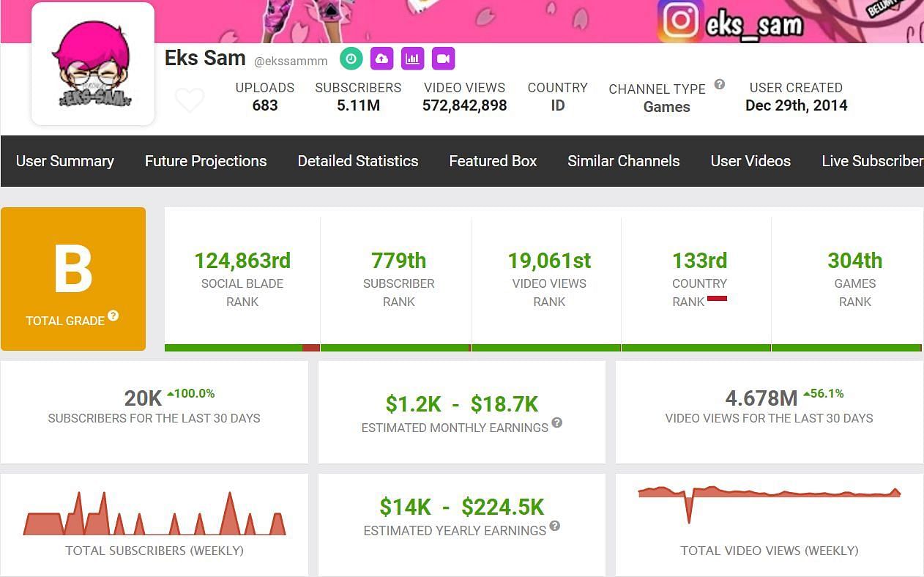
Task: Click the help icon for Estimated Yearly Earnings
Action: [x=555, y=526]
